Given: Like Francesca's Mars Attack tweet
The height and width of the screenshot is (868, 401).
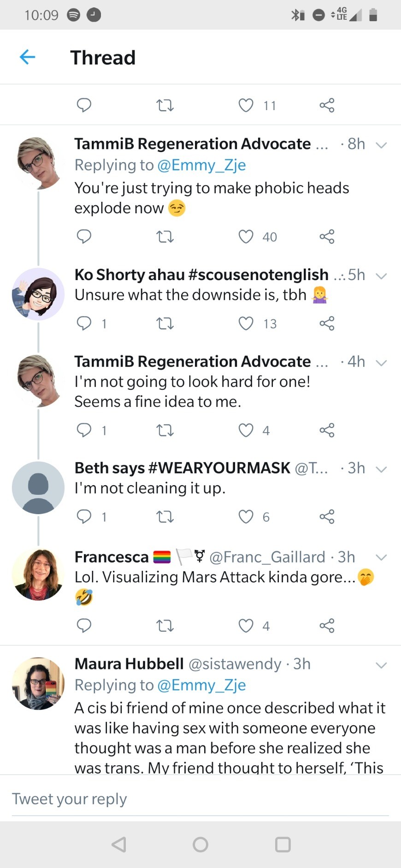Looking at the screenshot, I should (x=246, y=626).
